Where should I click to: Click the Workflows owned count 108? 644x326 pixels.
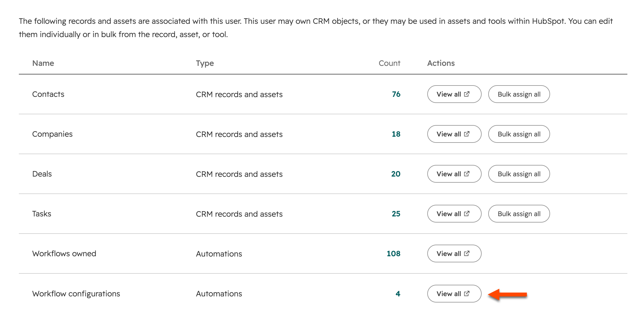(393, 253)
